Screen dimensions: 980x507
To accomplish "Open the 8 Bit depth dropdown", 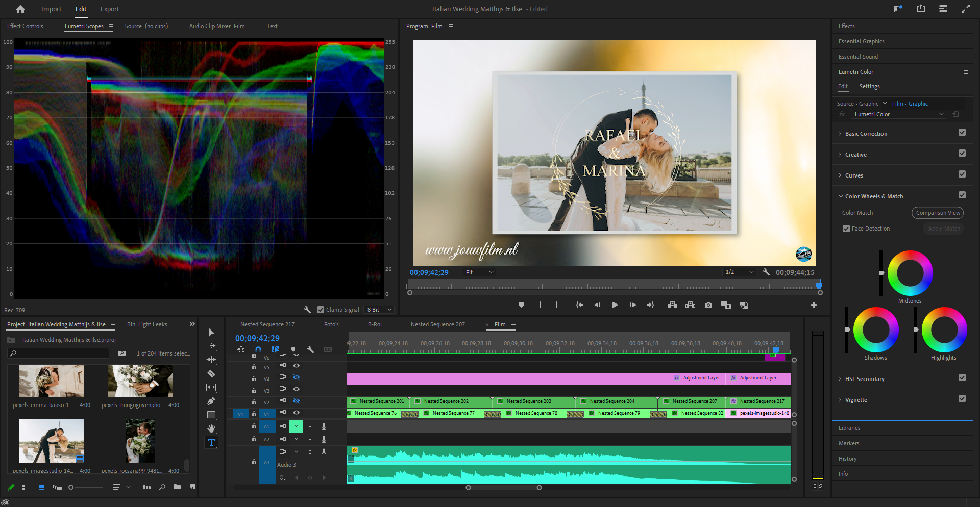I will click(x=379, y=310).
